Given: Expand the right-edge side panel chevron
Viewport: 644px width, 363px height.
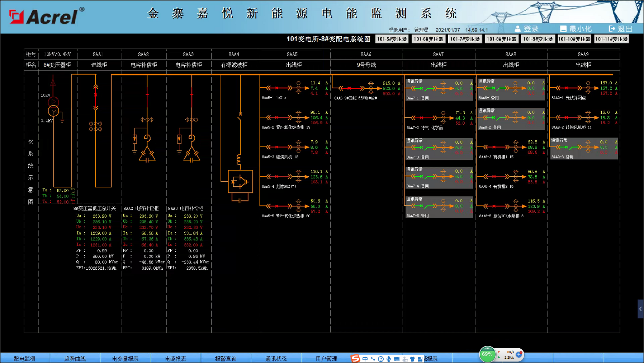Looking at the screenshot, I should [640, 309].
